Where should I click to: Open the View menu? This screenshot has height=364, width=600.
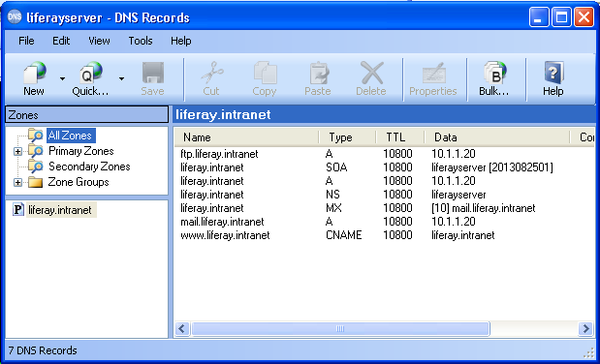(99, 41)
